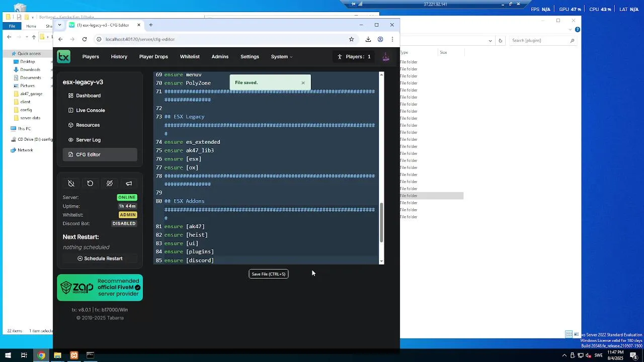Image resolution: width=644 pixels, height=362 pixels.
Task: Open the command prompt taskbar icon
Action: (x=90, y=355)
